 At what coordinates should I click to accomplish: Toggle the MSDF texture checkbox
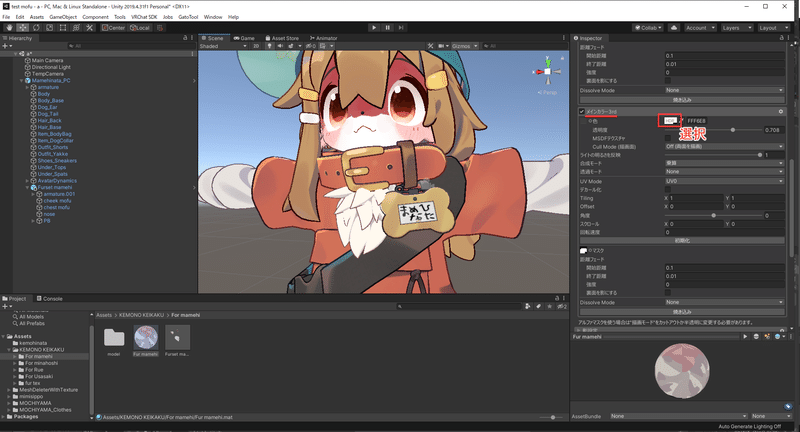(x=668, y=138)
